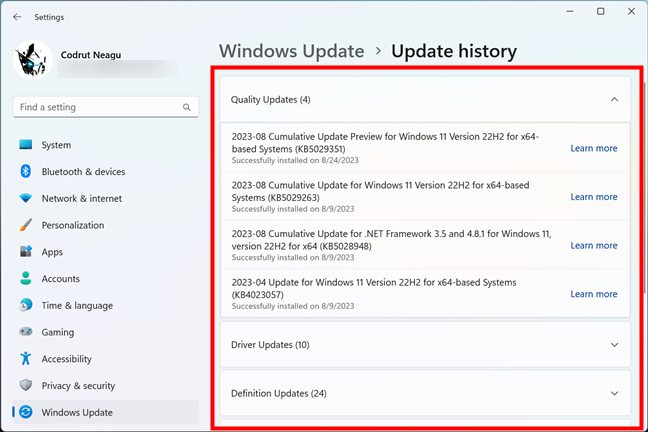Screen dimensions: 648x432
Task: Click the Accessibility figure icon
Action: [26, 358]
